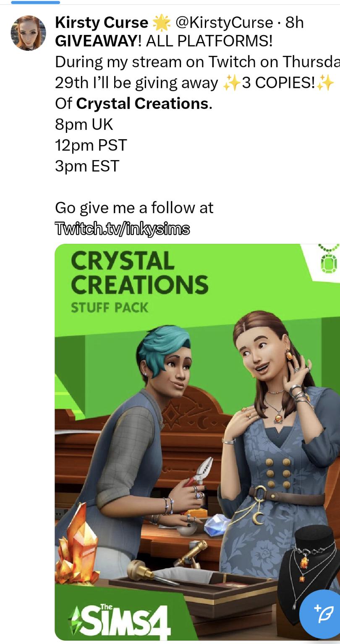
Task: Open the Kirsty Curse display name link
Action: (102, 23)
